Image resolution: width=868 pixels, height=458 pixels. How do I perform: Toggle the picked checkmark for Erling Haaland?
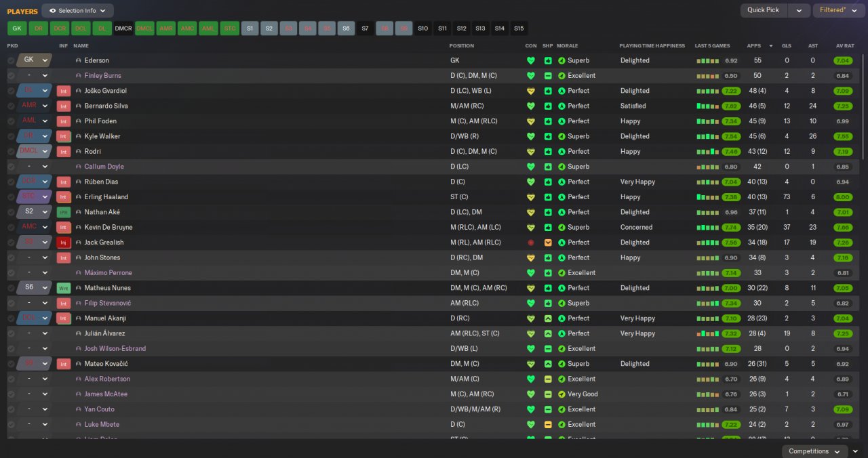(x=11, y=197)
